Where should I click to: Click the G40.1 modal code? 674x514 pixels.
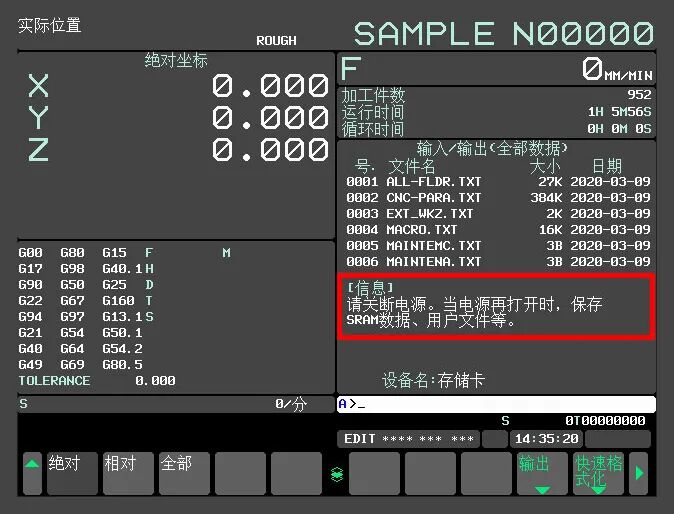122,269
